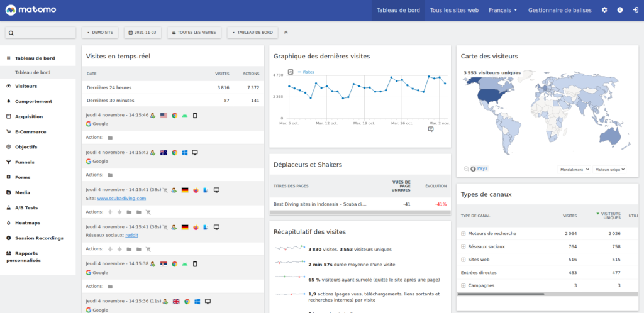Click the search input field
Image resolution: width=644 pixels, height=313 pixels.
pyautogui.click(x=41, y=33)
